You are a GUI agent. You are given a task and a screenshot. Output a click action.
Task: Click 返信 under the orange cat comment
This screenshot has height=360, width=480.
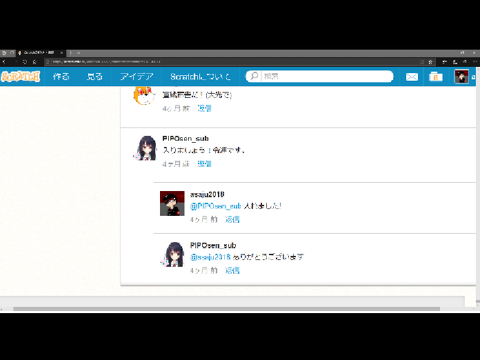[x=204, y=108]
